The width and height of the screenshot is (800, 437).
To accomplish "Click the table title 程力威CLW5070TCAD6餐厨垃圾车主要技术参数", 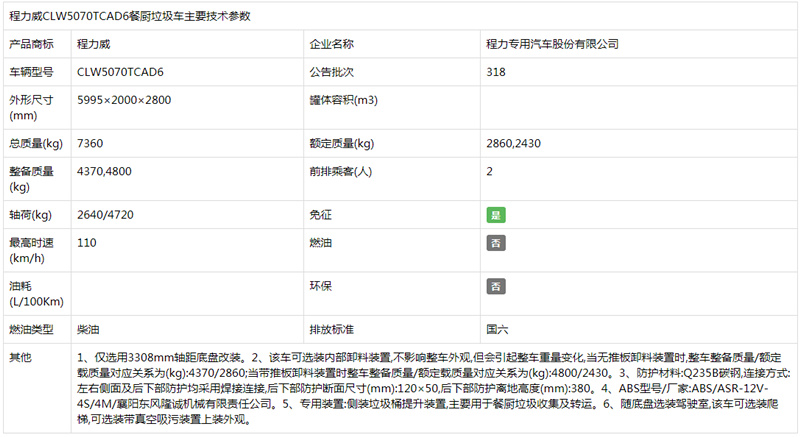I will tap(130, 16).
